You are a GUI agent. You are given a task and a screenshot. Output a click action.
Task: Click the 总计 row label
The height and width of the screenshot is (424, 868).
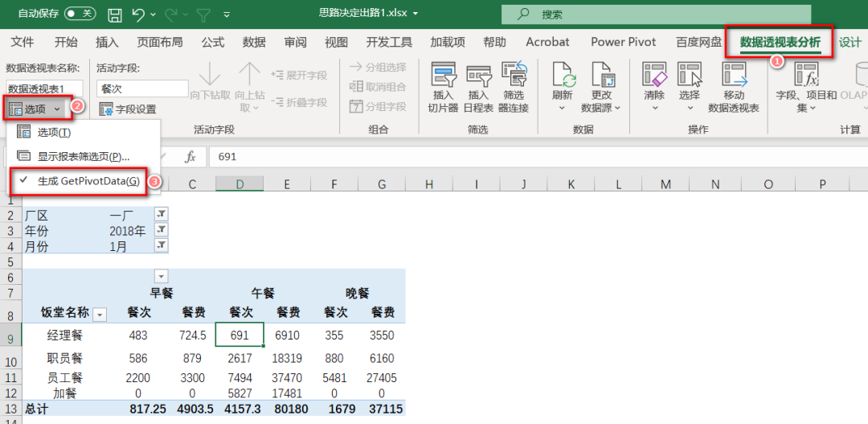click(36, 409)
